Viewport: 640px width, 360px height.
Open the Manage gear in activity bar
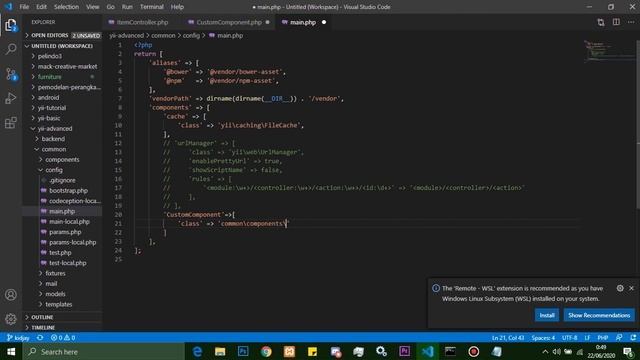pos(11,319)
